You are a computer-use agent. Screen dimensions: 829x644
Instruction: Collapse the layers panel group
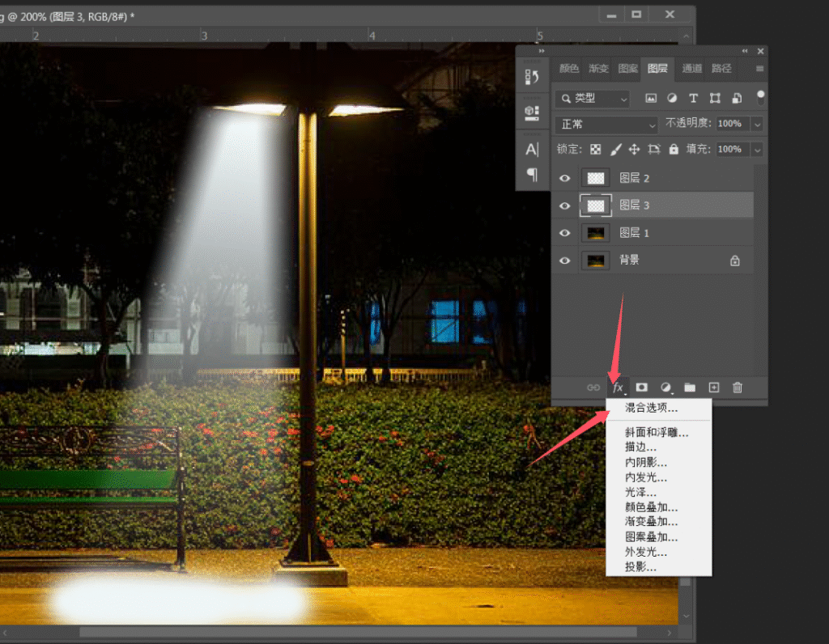[745, 51]
